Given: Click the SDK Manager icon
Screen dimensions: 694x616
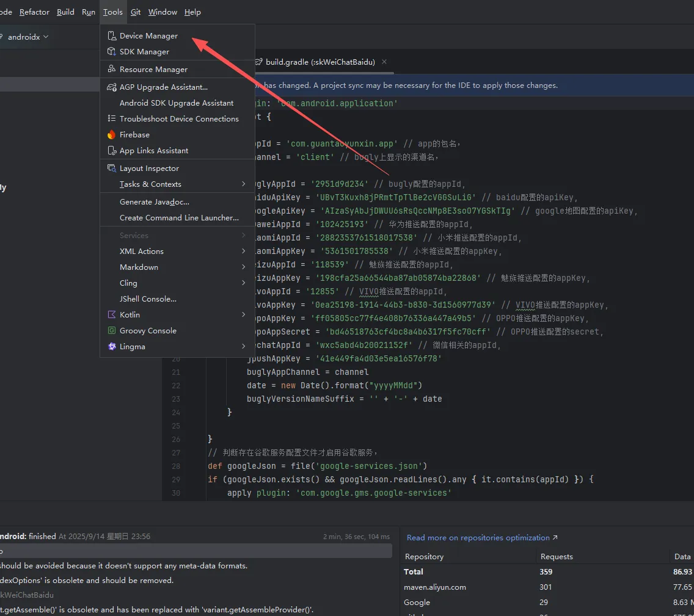Looking at the screenshot, I should tap(111, 52).
